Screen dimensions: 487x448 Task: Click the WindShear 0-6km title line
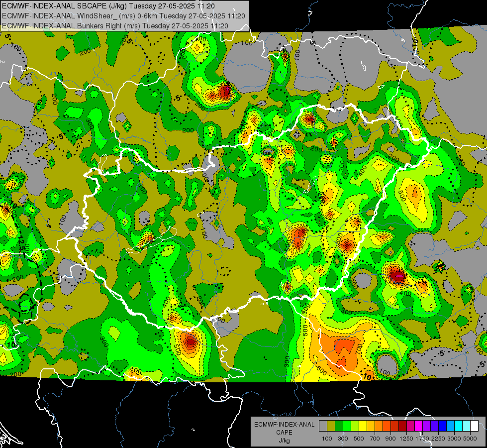(x=123, y=16)
